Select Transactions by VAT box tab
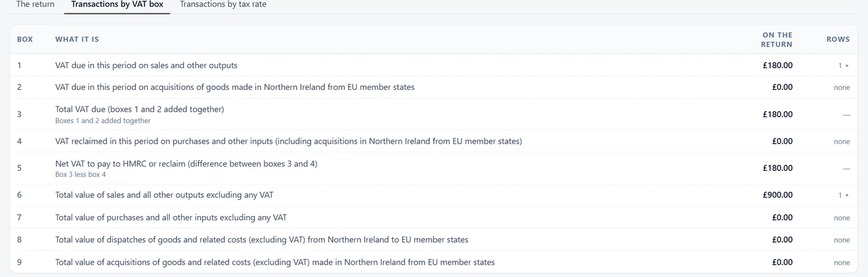The image size is (868, 277). (117, 5)
